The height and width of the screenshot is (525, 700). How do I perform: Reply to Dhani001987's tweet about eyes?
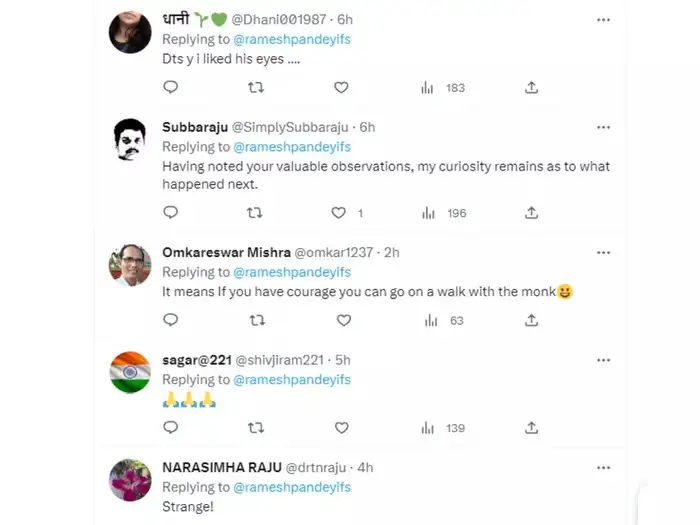coord(170,88)
